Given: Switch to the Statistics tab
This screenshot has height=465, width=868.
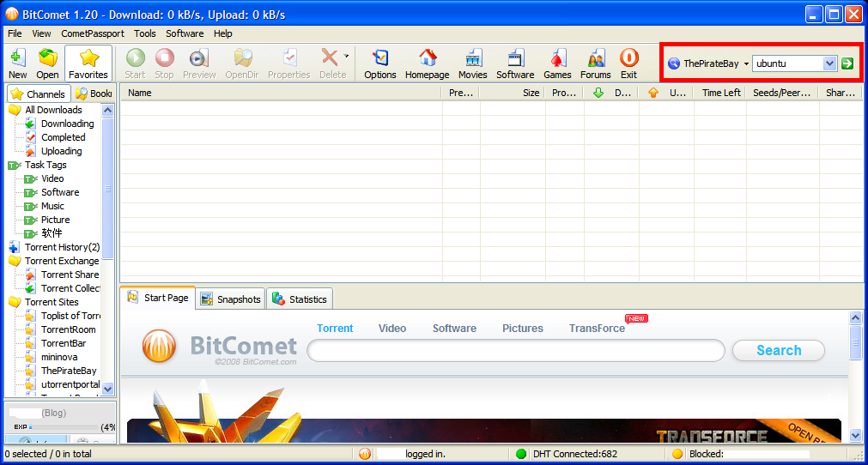Looking at the screenshot, I should tap(300, 299).
